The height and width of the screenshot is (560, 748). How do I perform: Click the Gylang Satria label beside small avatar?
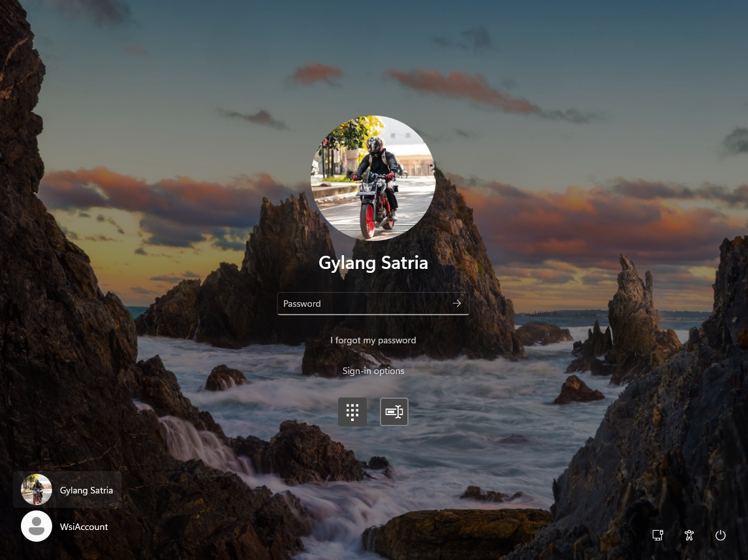[86, 490]
